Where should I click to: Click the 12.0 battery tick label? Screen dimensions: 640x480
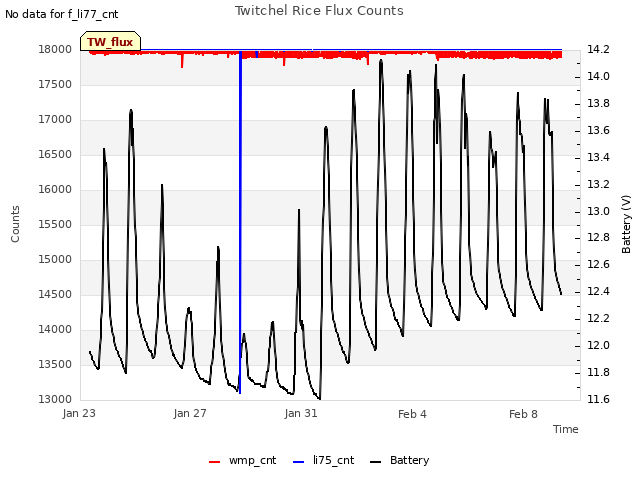(x=598, y=346)
